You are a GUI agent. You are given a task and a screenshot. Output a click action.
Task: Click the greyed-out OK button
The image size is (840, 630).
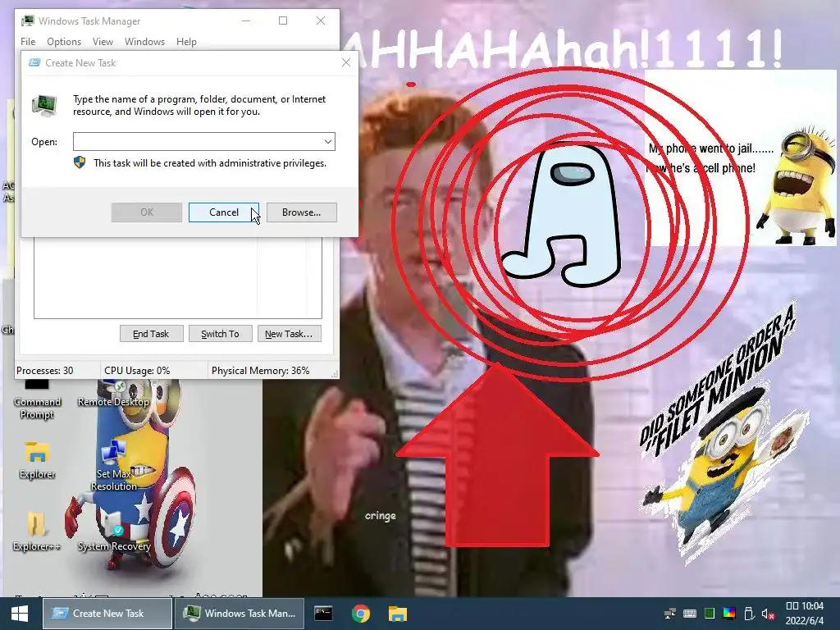coord(147,212)
